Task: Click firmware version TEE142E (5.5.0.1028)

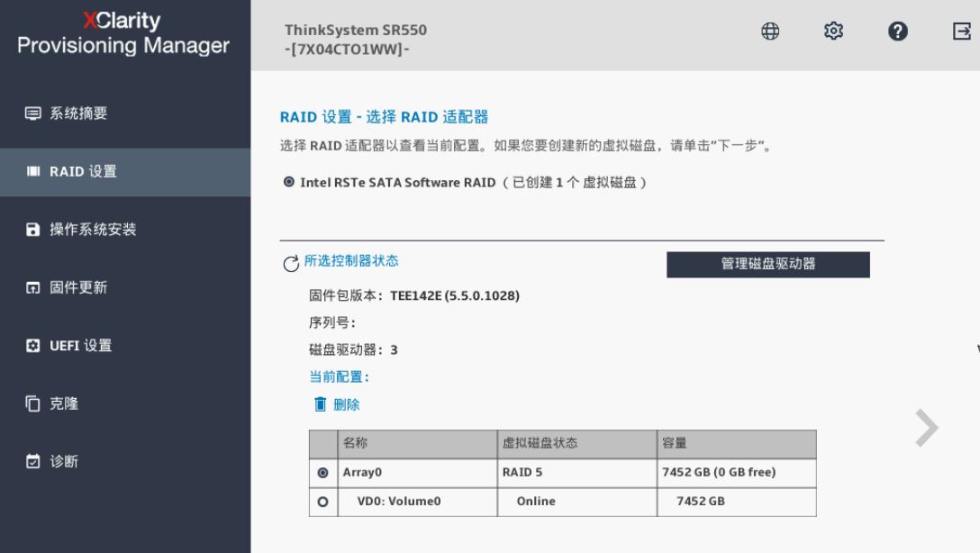Action: [x=455, y=295]
